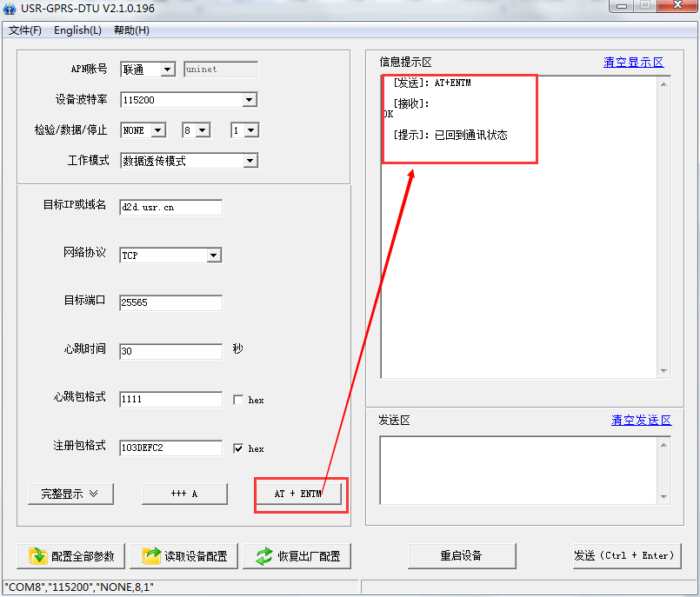Open the 工作模式 dropdown showing 数据透传模式
700x597 pixels.
pos(250,160)
